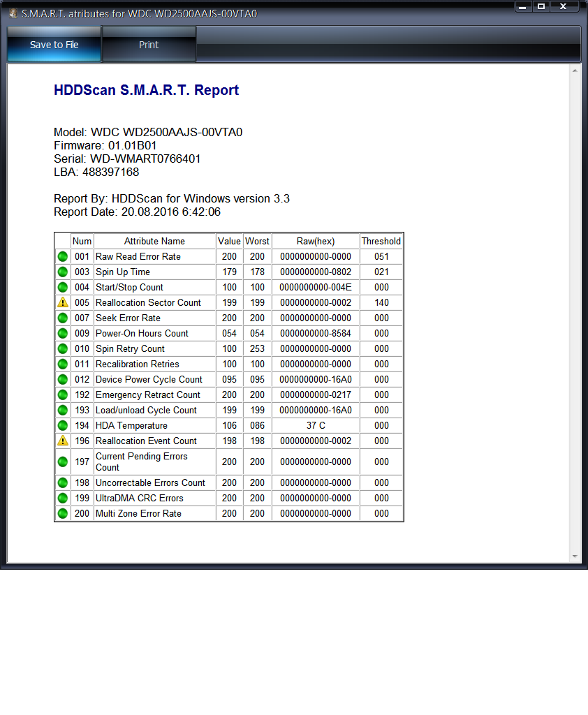Click green status icon for HDA Temperature

63,425
